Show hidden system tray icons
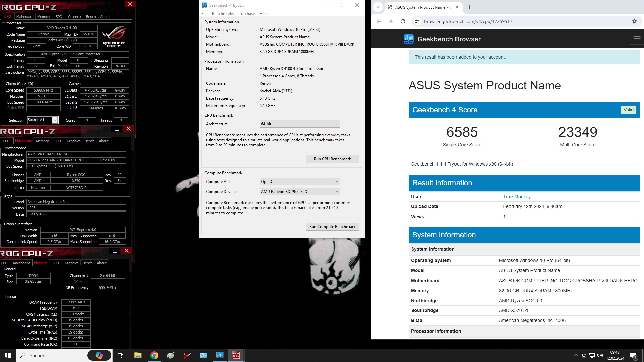The width and height of the screenshot is (644, 362). [x=576, y=355]
